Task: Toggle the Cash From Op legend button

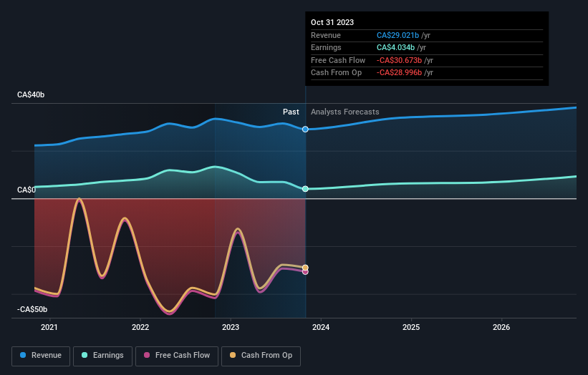Action: (x=261, y=356)
